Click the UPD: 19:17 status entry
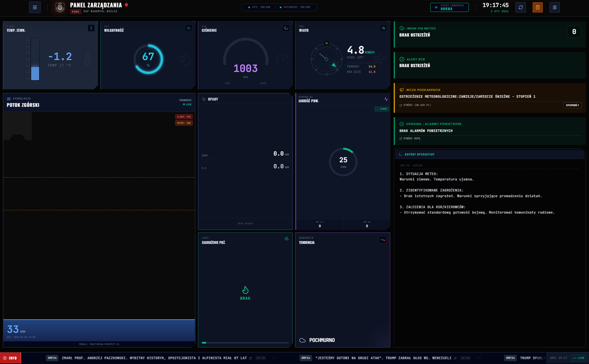The image size is (589, 364). point(558,358)
